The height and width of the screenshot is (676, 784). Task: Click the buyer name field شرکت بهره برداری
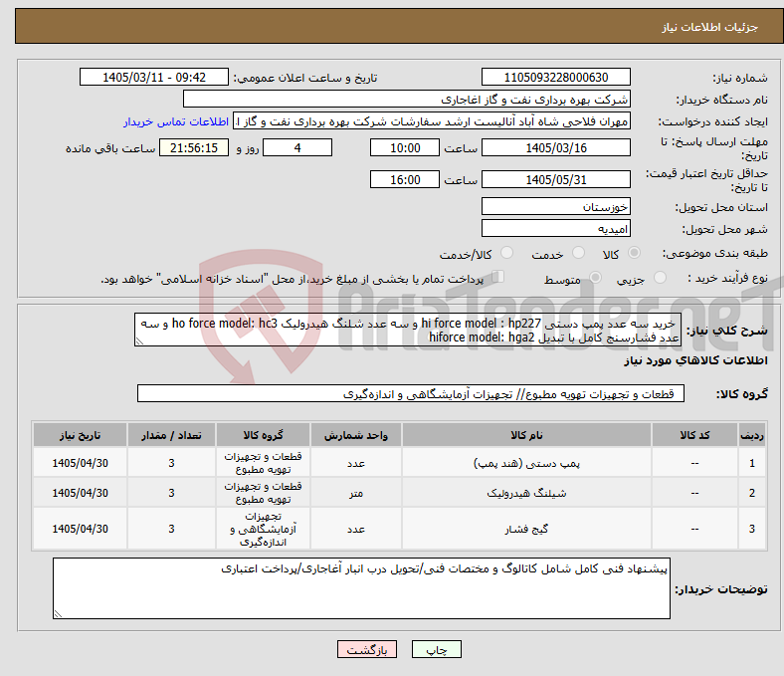pos(407,100)
